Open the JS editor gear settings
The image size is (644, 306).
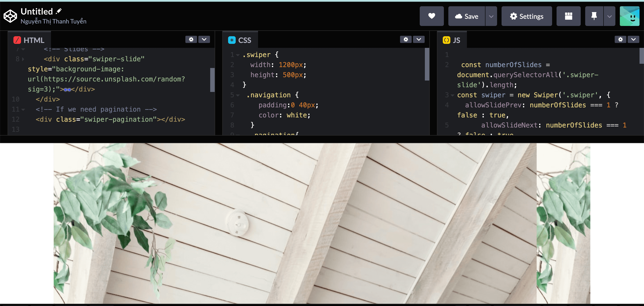point(620,39)
